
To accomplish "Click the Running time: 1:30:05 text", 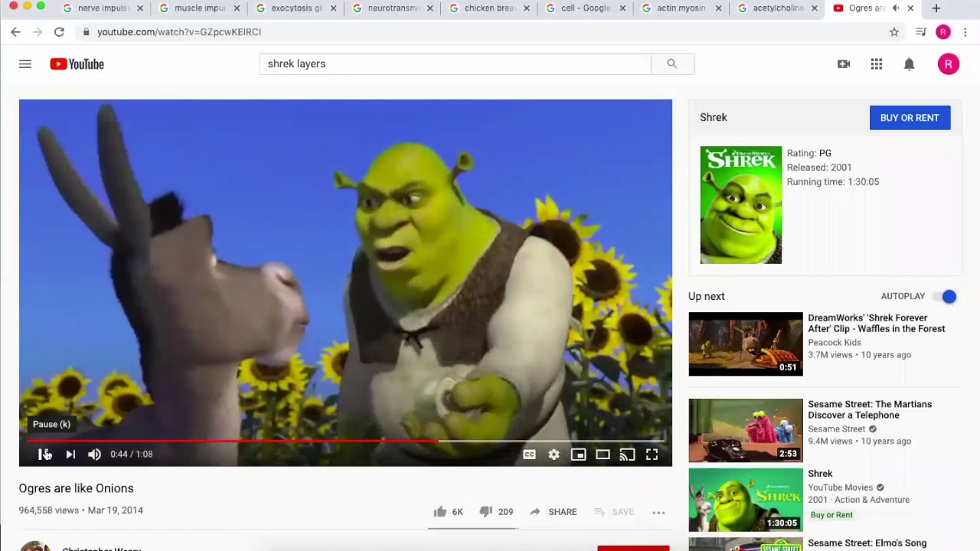I will click(833, 182).
